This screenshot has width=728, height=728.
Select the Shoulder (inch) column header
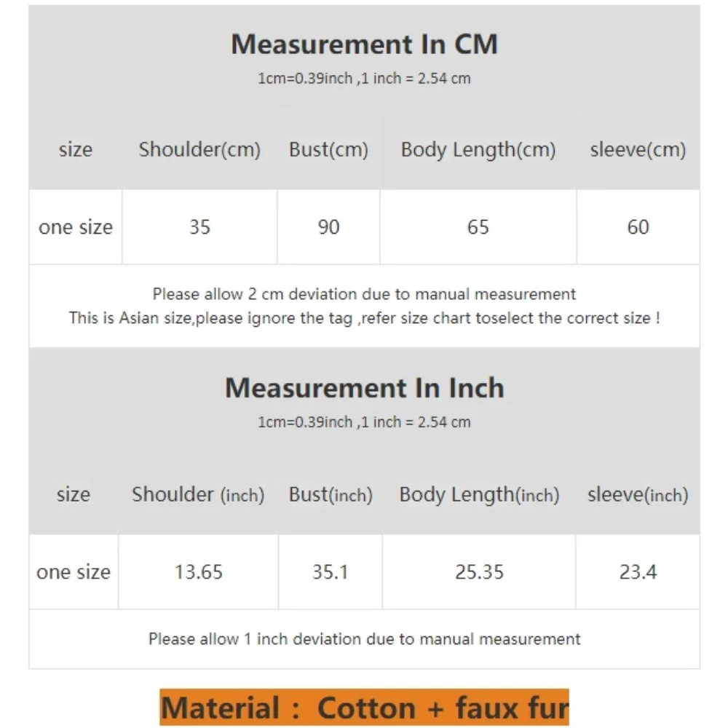coord(198,494)
